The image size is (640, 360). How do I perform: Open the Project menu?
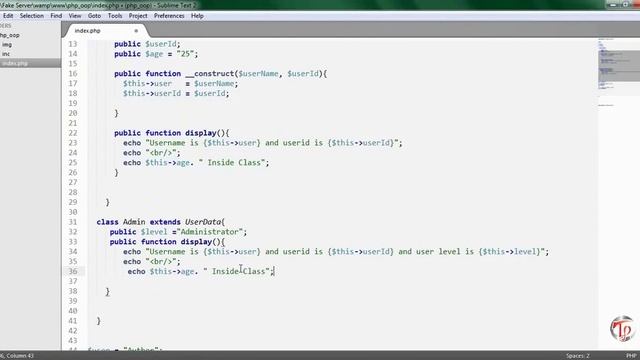pos(138,16)
